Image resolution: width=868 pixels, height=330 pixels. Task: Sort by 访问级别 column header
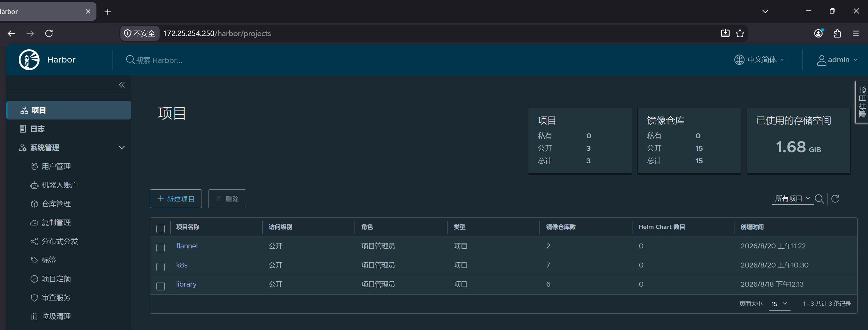coord(280,227)
